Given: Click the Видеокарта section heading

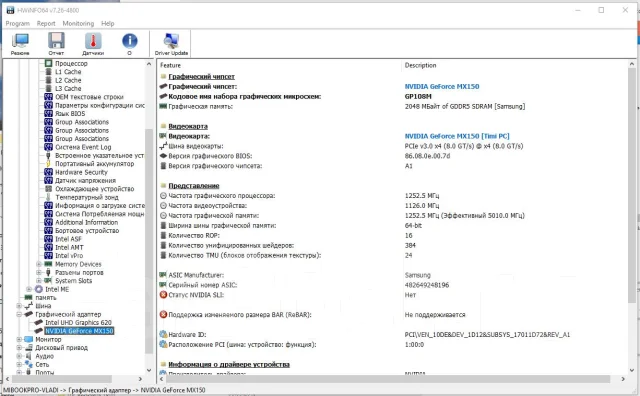Looking at the screenshot, I should [x=188, y=127].
